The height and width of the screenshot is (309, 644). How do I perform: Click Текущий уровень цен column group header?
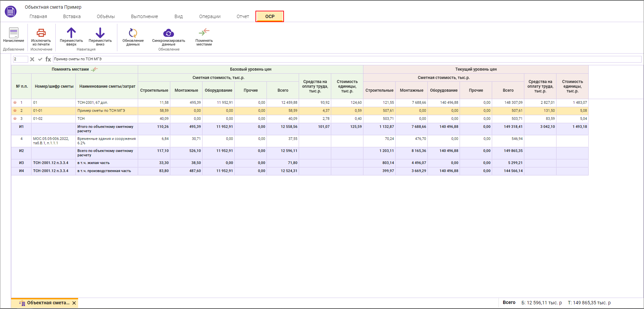click(476, 69)
